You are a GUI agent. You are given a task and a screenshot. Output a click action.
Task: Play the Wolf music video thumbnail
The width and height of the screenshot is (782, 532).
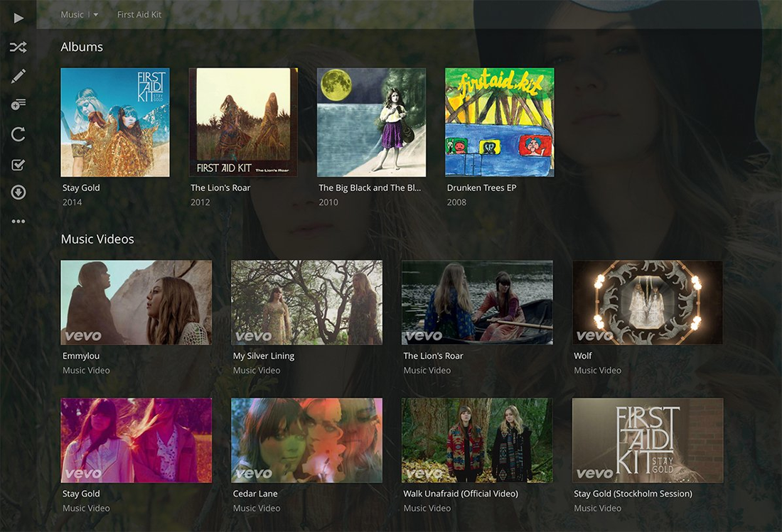pos(648,303)
